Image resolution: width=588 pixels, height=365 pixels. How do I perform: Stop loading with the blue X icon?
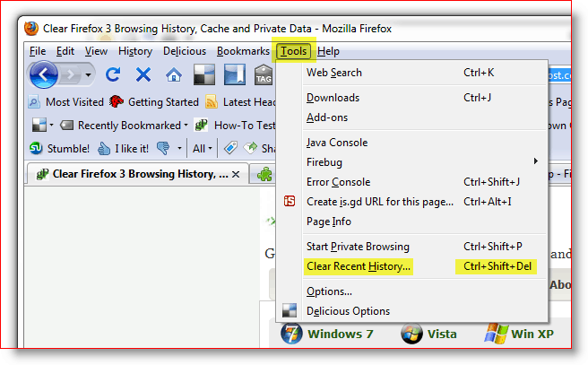coord(143,74)
